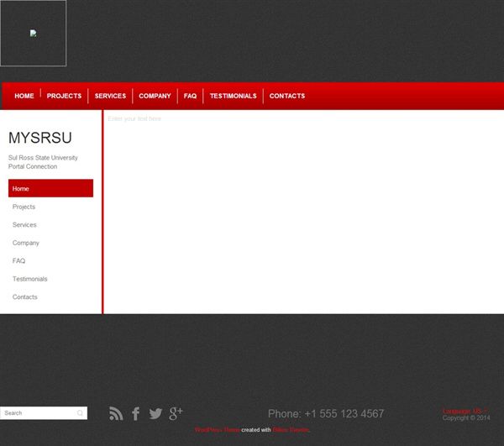
Task: Click the Google Plus icon
Action: pyautogui.click(x=176, y=412)
